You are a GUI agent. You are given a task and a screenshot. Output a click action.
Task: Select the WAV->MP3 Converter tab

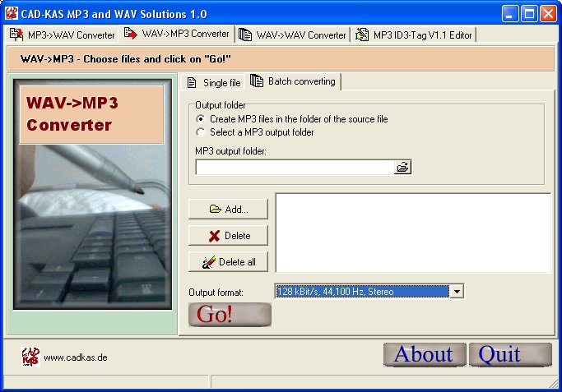[x=177, y=34]
